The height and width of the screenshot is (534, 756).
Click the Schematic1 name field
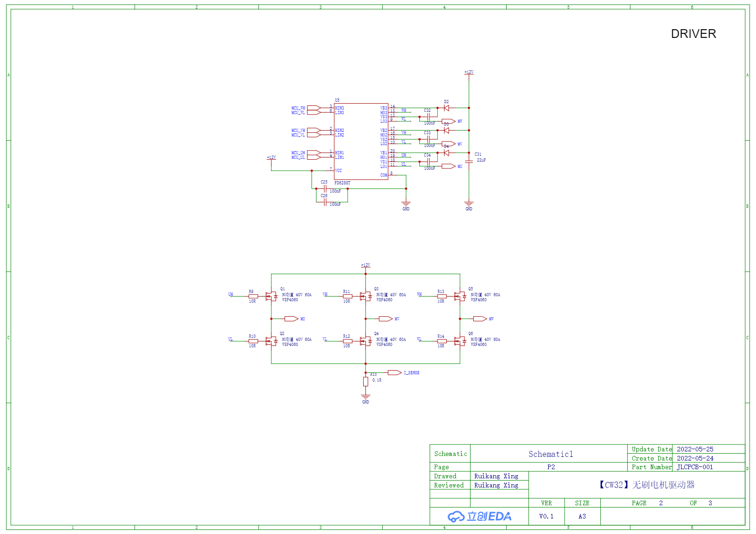pyautogui.click(x=550, y=454)
